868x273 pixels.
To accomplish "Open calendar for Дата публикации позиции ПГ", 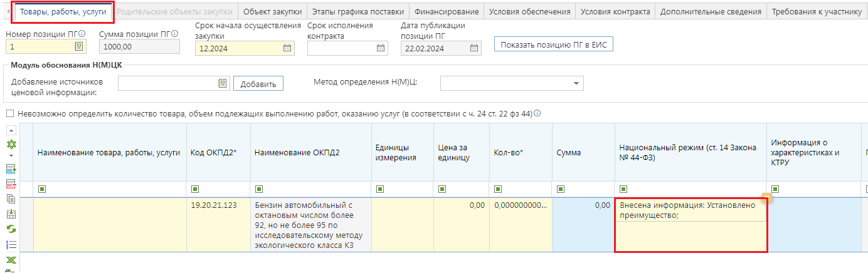I will tap(474, 48).
